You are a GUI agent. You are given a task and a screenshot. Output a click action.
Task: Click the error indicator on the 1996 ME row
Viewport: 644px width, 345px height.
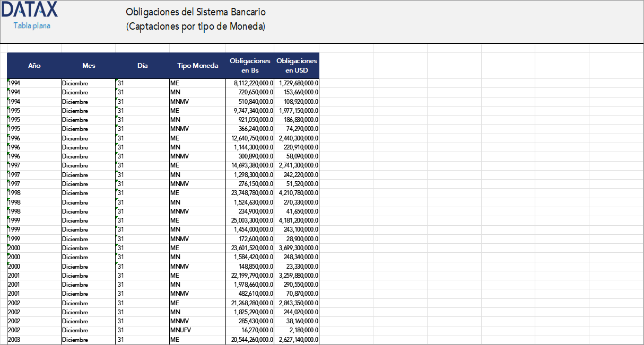click(8, 135)
